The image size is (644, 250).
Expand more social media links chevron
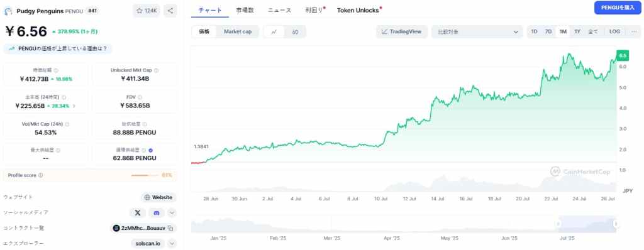click(x=172, y=213)
